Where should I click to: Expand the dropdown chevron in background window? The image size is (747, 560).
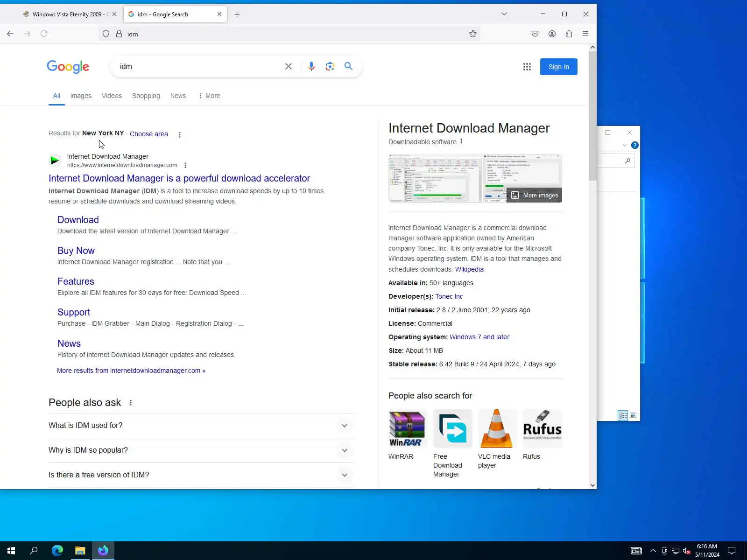tap(625, 145)
